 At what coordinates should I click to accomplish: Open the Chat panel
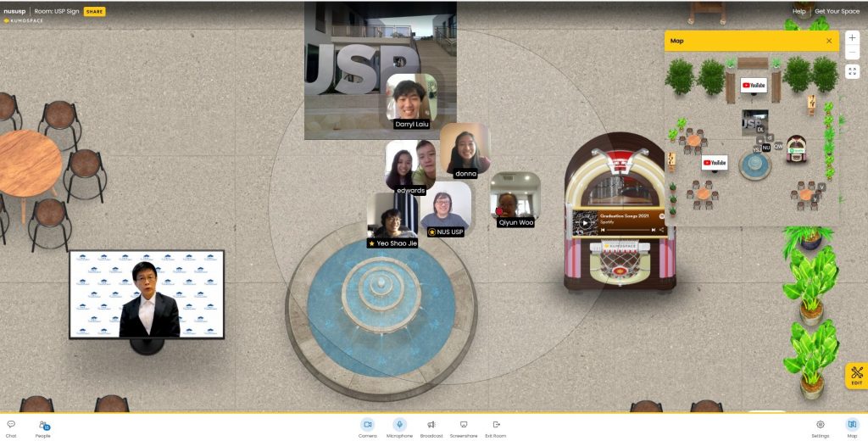point(11,427)
